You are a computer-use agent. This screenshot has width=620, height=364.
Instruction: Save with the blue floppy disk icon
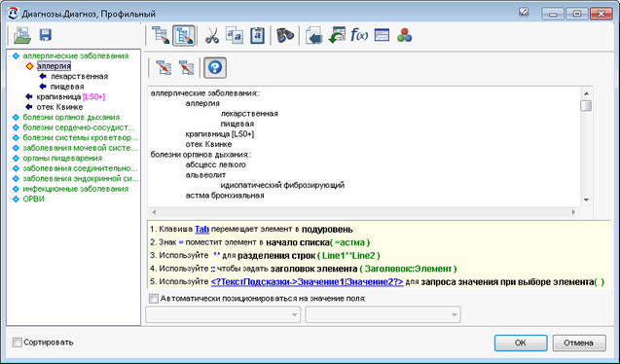tap(46, 35)
